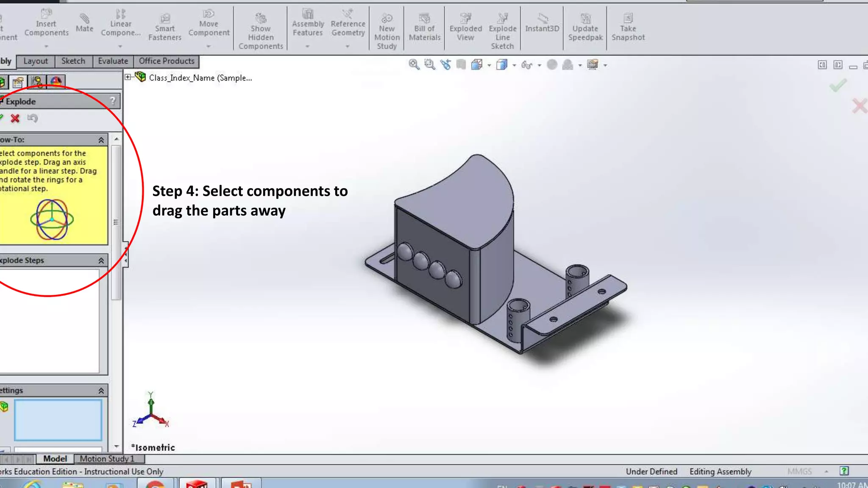Click the Explode Steps list box
868x488 pixels.
(50, 322)
